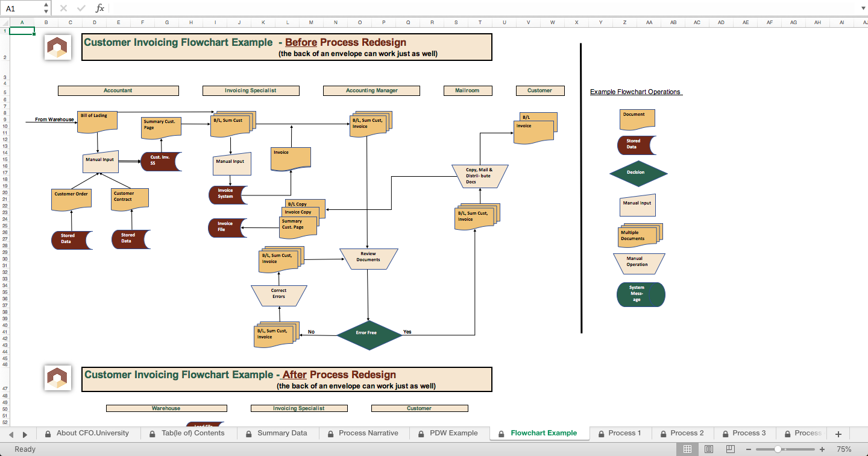Click the From Warehouse label
The image size is (868, 456).
pyautogui.click(x=54, y=119)
